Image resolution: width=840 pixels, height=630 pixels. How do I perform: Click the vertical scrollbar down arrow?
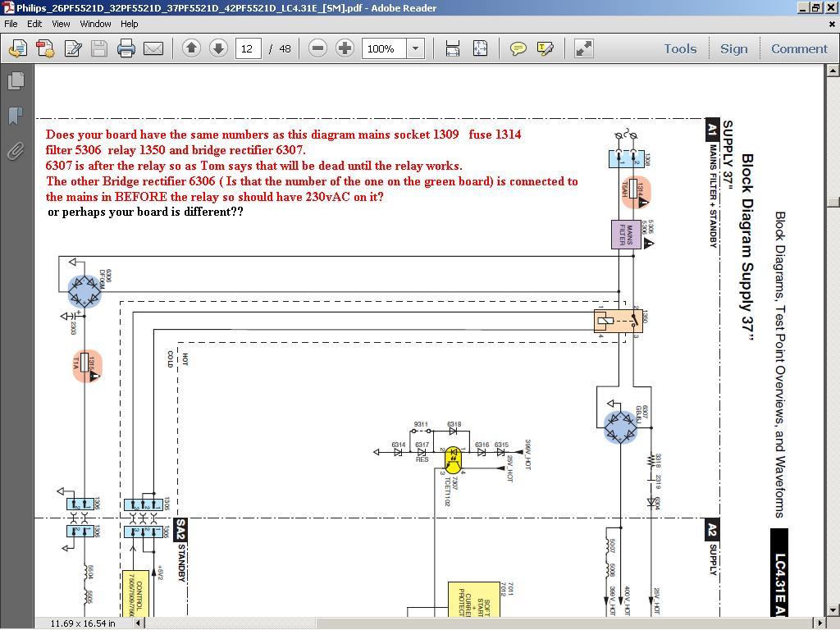(x=833, y=610)
